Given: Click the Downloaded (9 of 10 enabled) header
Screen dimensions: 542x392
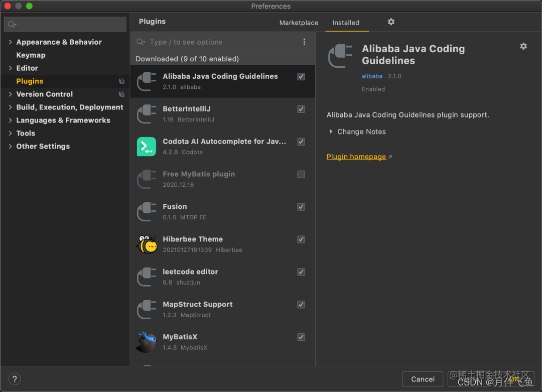Looking at the screenshot, I should 187,59.
